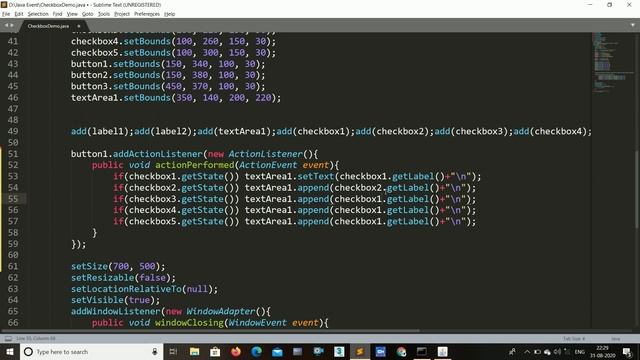Click setSize on line 61

(x=89, y=266)
